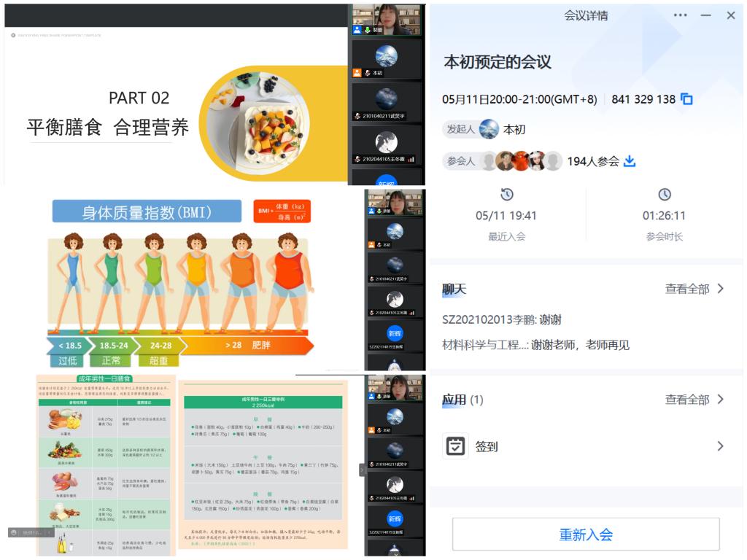Expand 查看全部 for the 应用 section
Screen dimensions: 747x560
click(x=694, y=400)
